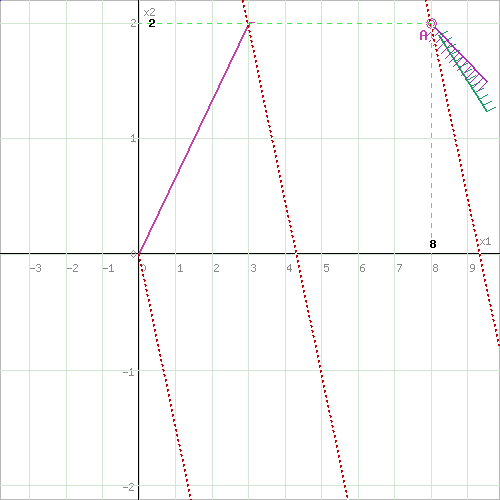Click the 5 tick label on the horizontal axis
This screenshot has height=500, width=500.
click(x=326, y=268)
